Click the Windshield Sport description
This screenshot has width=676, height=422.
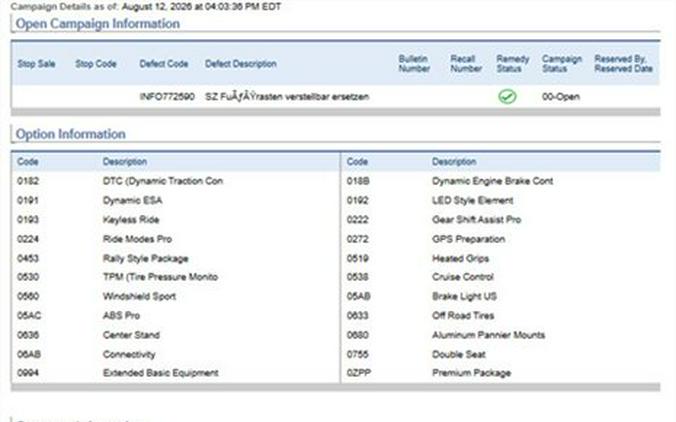[139, 296]
